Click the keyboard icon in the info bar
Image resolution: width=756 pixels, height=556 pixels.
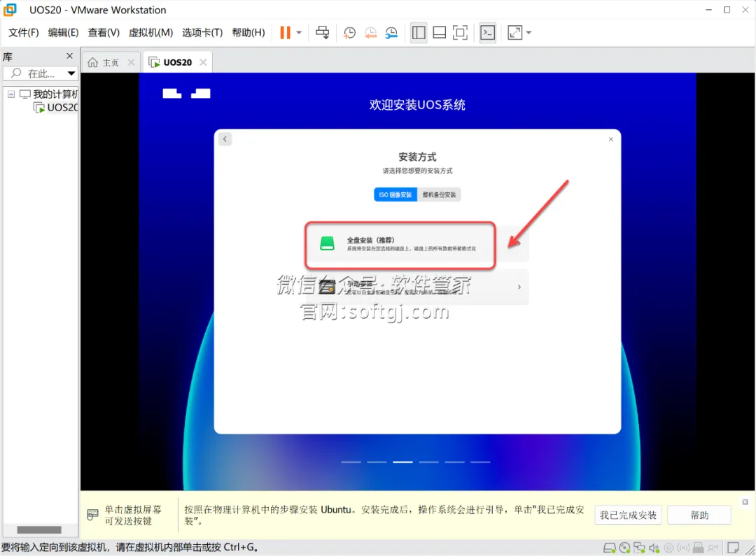[92, 515]
